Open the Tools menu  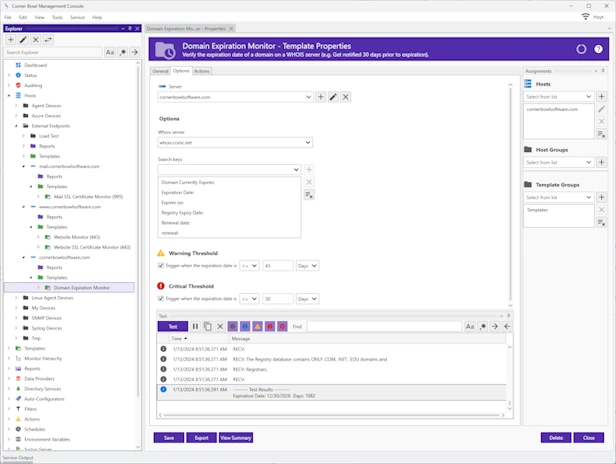(x=56, y=17)
